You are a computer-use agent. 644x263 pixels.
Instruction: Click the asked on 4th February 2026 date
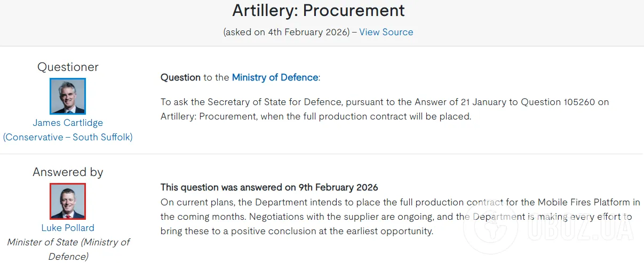(286, 32)
